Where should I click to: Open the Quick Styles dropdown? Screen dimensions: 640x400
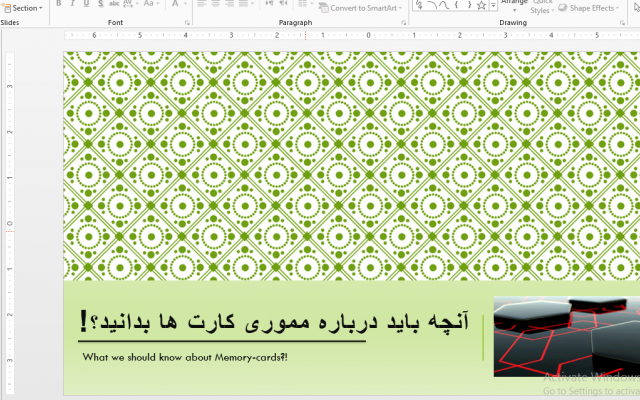542,7
